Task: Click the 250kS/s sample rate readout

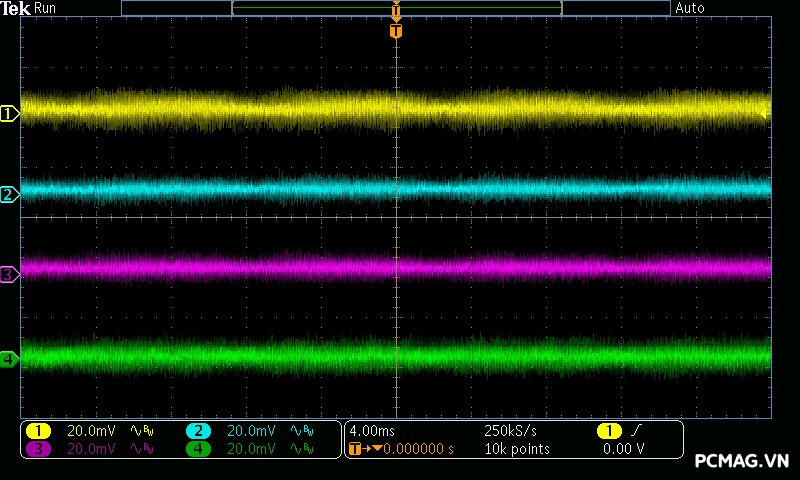Action: [x=510, y=431]
